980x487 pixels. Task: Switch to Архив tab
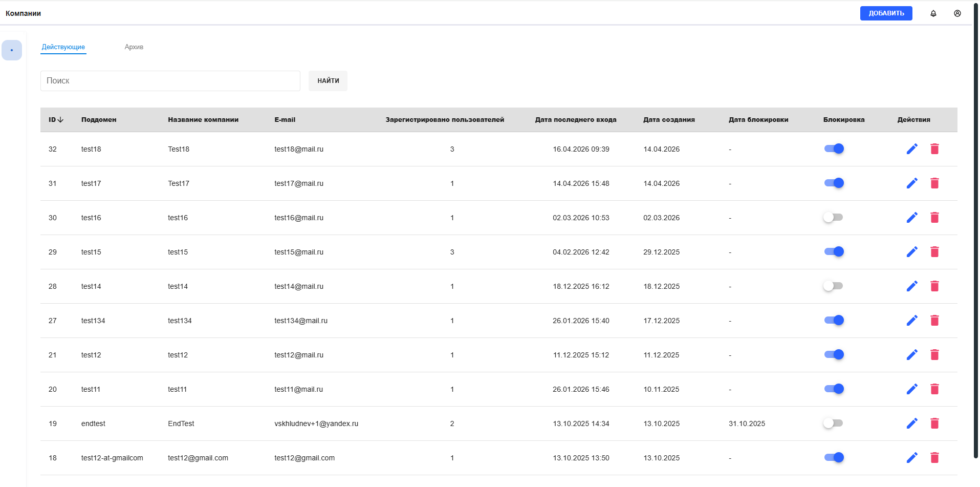point(134,47)
